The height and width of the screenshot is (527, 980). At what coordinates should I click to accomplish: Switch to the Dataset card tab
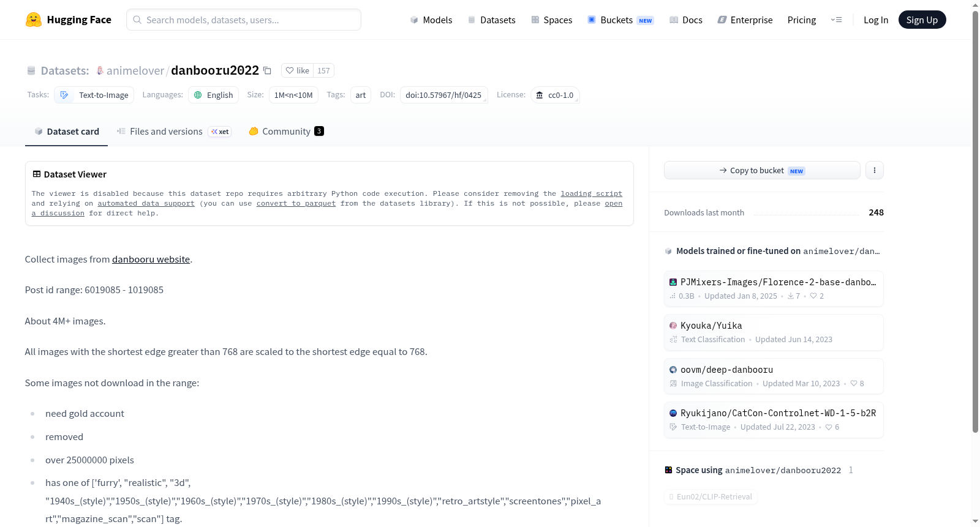(x=66, y=131)
